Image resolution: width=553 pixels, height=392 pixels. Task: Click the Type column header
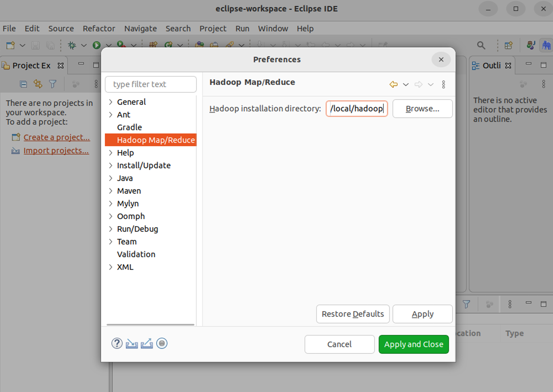pos(514,333)
